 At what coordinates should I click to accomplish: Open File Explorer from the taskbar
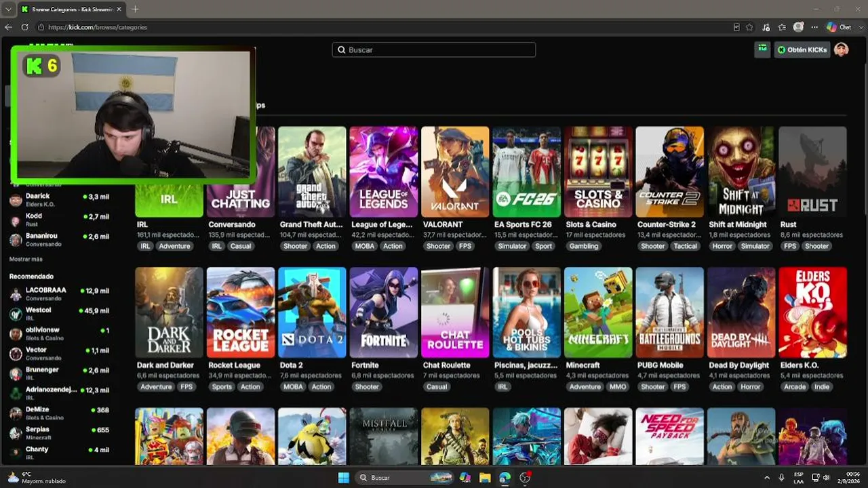point(485,478)
